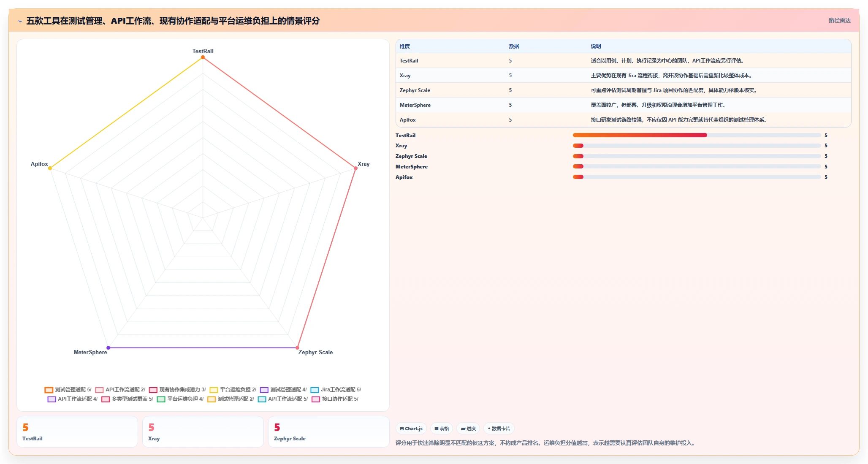
Task: Click the TestRail label in the progress list
Action: tap(405, 136)
